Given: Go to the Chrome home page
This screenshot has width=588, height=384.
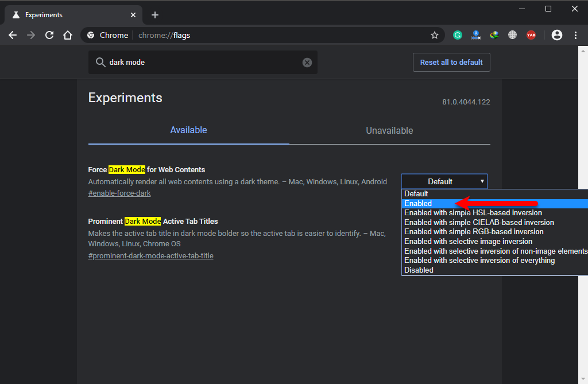Looking at the screenshot, I should coord(68,35).
